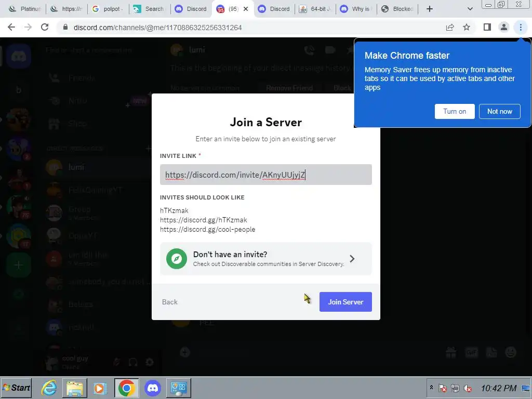The height and width of the screenshot is (399, 532).
Task: Open a new browser tab
Action: tap(430, 9)
